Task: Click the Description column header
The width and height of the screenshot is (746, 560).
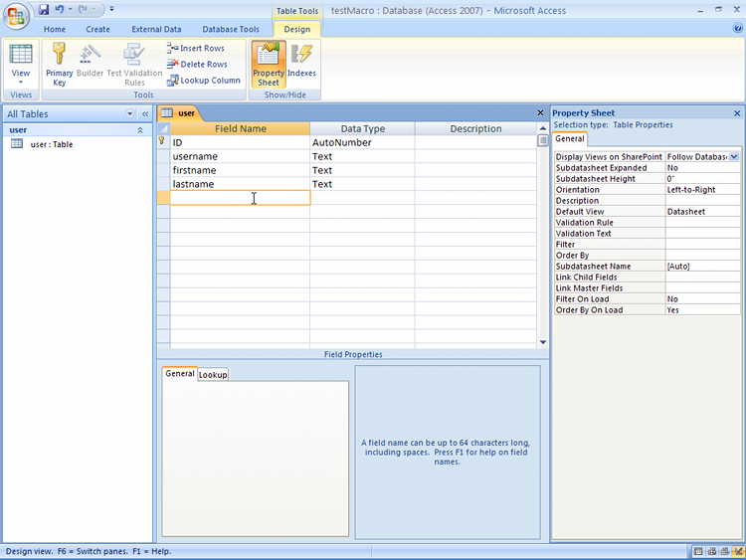Action: pos(475,128)
